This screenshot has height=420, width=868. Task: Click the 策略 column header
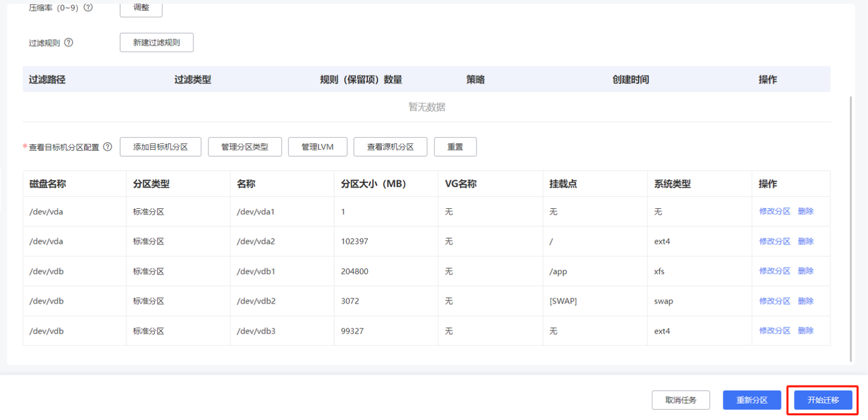(475, 80)
